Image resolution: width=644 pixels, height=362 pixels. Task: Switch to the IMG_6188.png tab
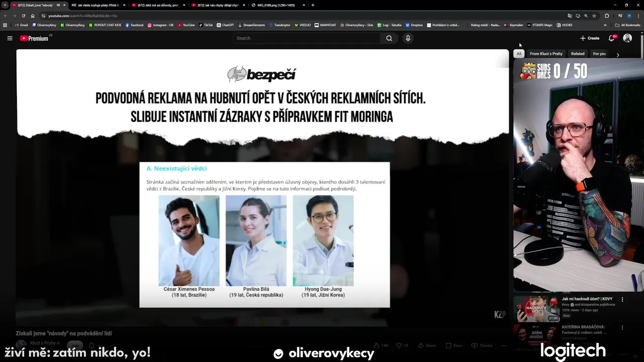277,5
